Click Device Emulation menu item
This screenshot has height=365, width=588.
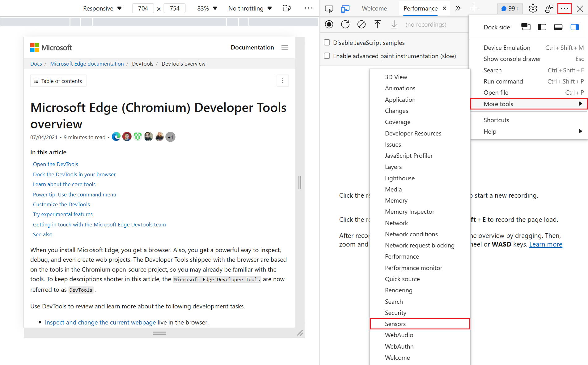(529, 48)
